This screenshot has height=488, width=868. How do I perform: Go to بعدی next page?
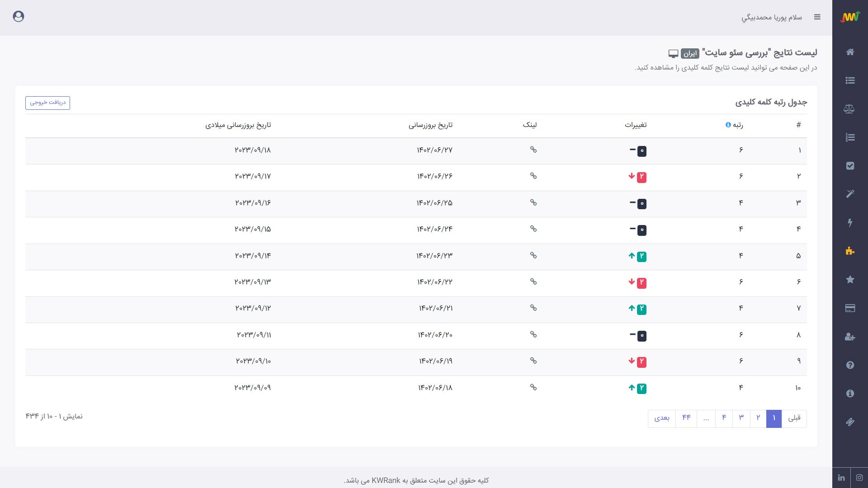pyautogui.click(x=662, y=418)
